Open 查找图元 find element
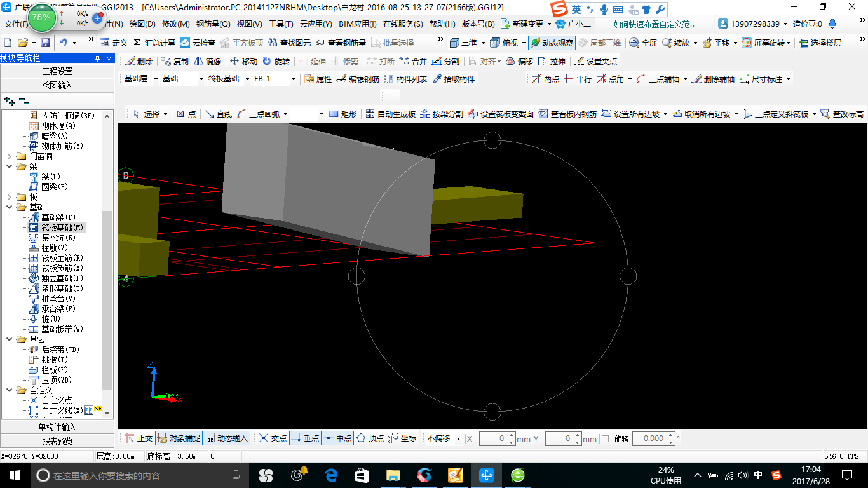Screen dimensions: 868x488 pyautogui.click(x=290, y=43)
